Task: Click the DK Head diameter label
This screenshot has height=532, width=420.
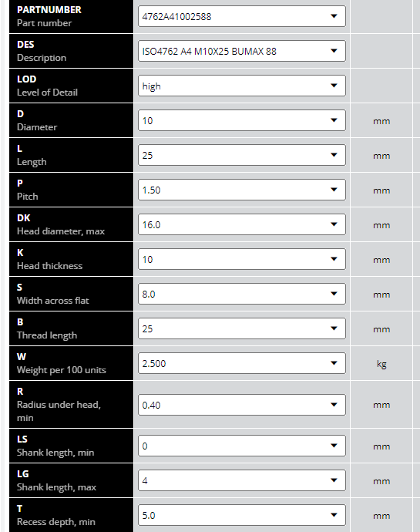Action: pos(71,224)
